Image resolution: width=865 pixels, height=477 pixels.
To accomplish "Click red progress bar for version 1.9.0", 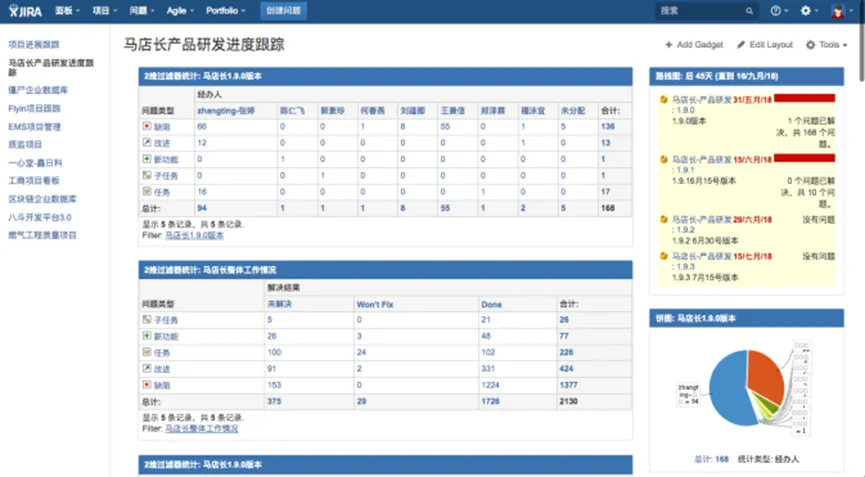I will coord(804,99).
